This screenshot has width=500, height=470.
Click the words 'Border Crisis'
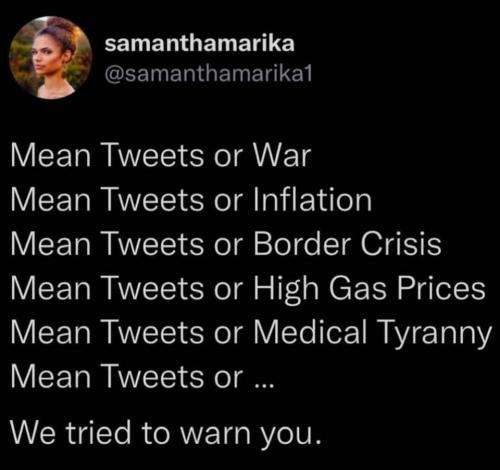348,244
